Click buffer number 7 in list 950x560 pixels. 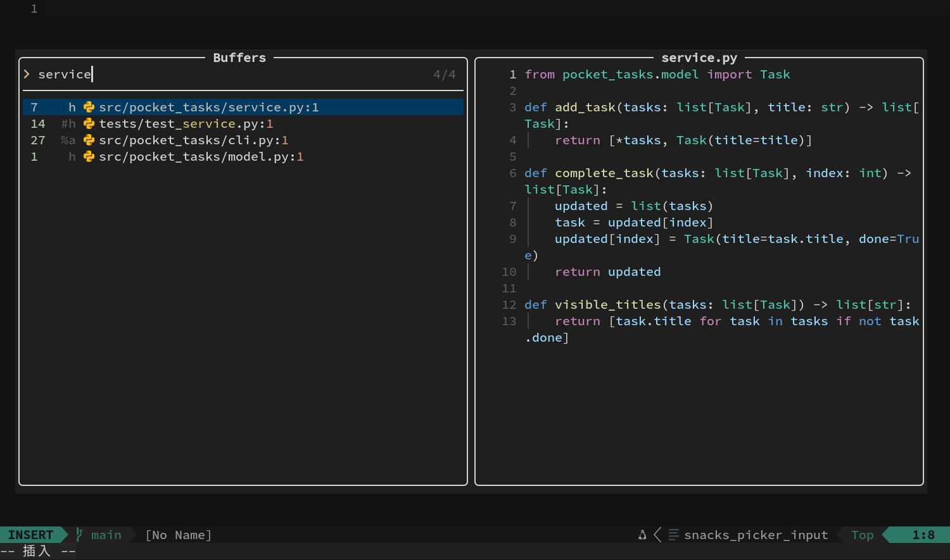[34, 107]
